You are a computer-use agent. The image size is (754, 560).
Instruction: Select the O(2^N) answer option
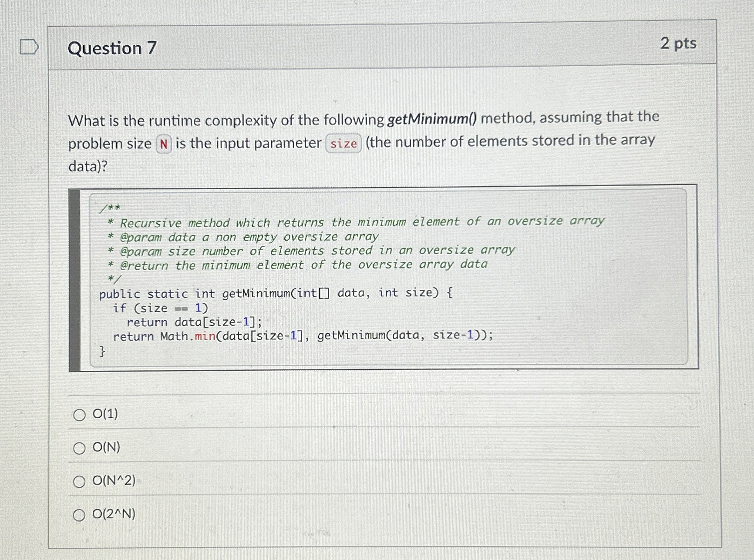tap(79, 515)
